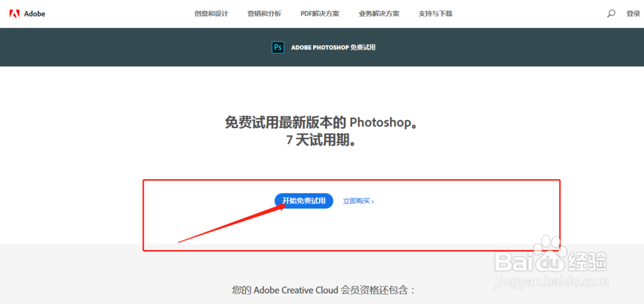Screen dimensions: 644x304
Task: Open the 创意和设计 menu
Action: [211, 14]
